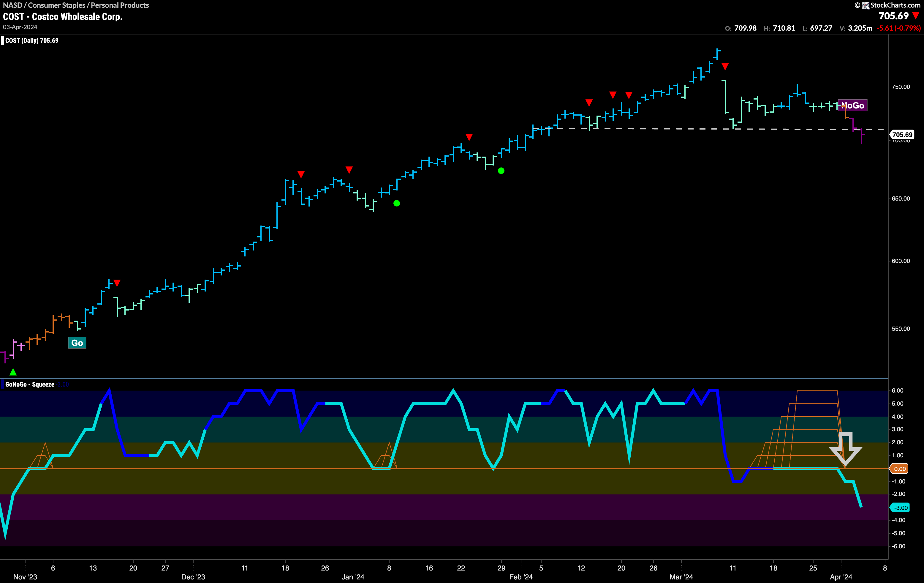Click the Feb '24 date axis label
Viewport: 924px width, 583px height.
(521, 577)
